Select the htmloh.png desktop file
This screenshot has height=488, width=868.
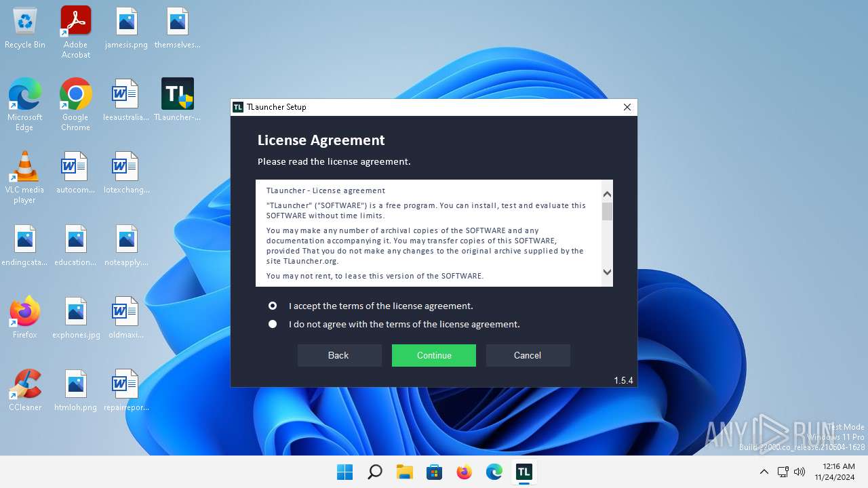[76, 390]
